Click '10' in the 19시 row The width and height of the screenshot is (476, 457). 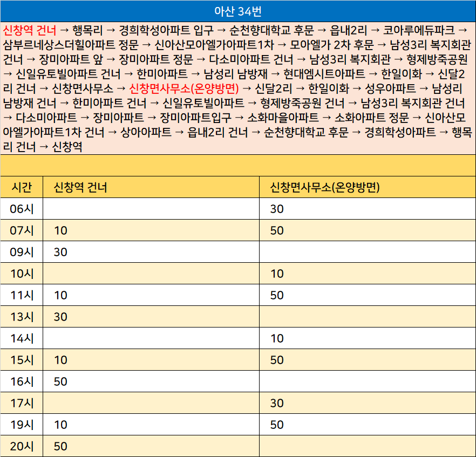tap(60, 425)
